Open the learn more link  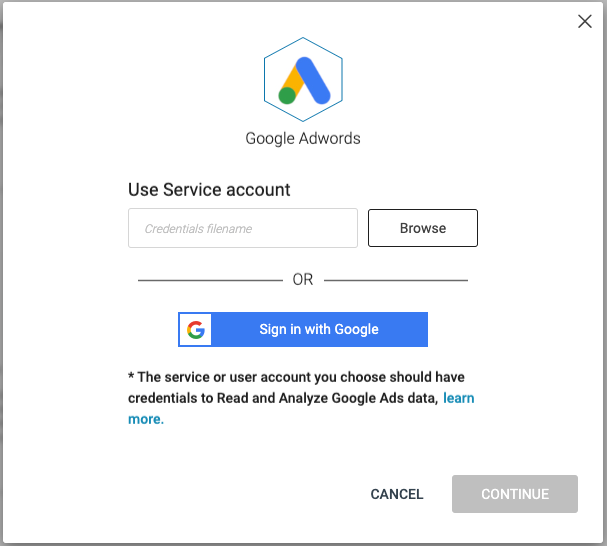point(459,398)
